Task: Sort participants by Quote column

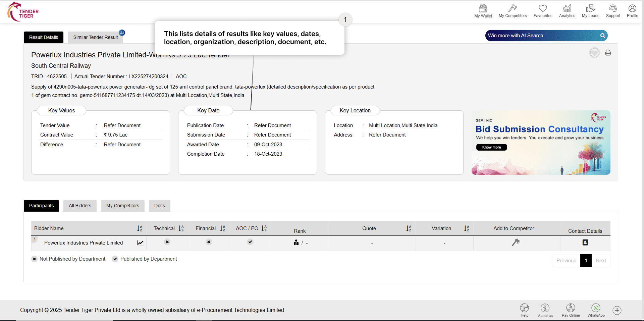Action: (409, 228)
